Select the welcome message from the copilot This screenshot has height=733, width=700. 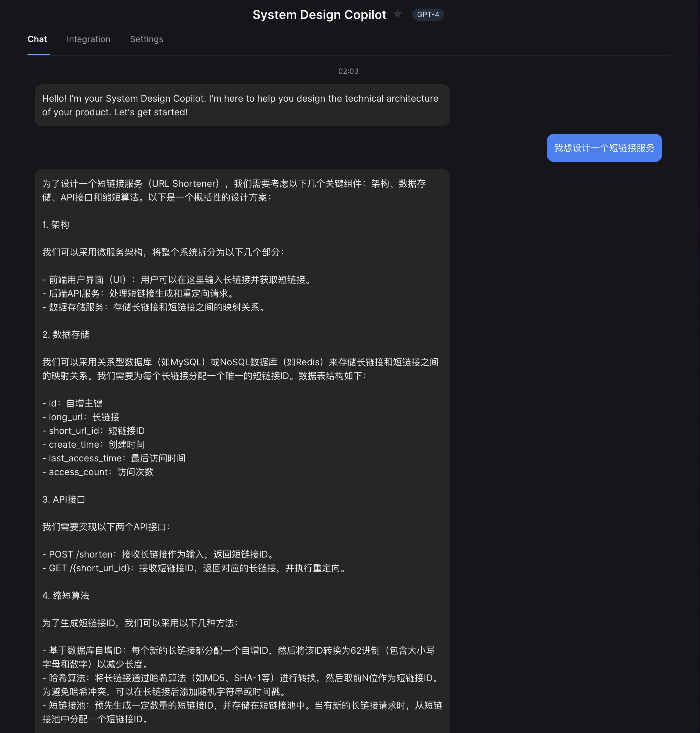(242, 105)
